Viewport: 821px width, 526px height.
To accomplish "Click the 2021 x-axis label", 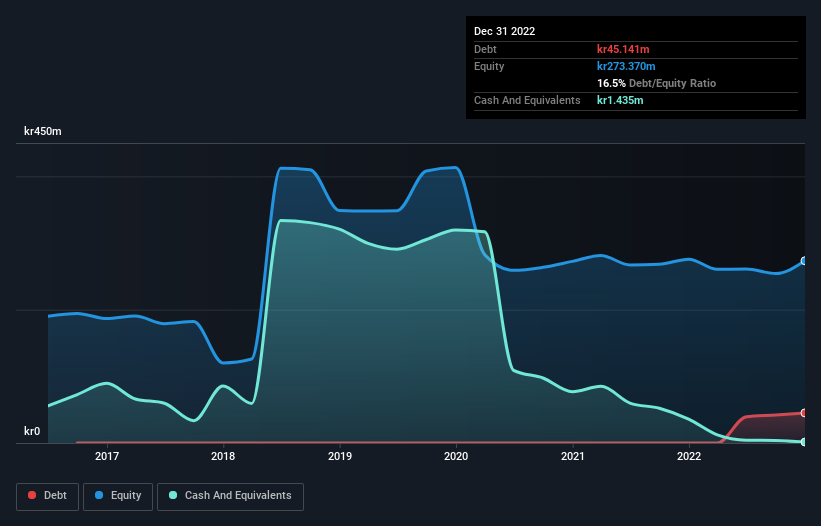I will click(x=573, y=456).
